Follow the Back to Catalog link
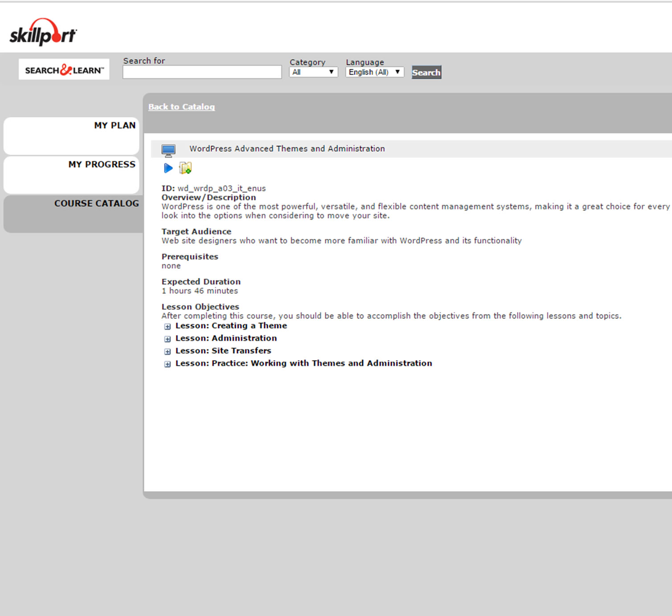The width and height of the screenshot is (672, 616). (x=181, y=107)
